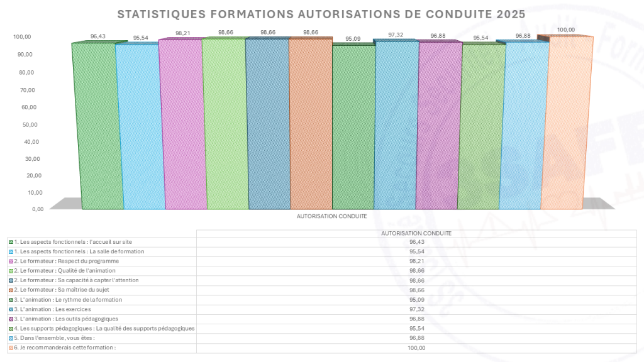Select legend entry 'Les exercices'

point(50,309)
